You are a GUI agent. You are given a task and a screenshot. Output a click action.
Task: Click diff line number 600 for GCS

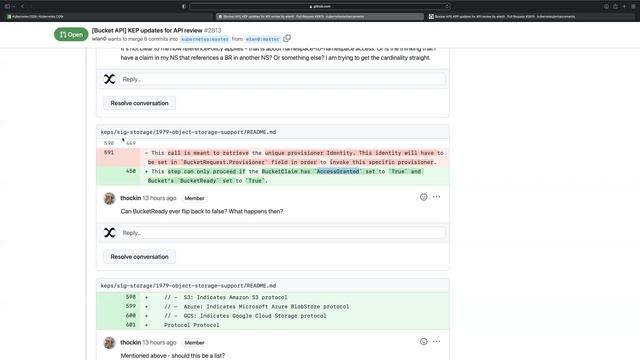point(131,316)
